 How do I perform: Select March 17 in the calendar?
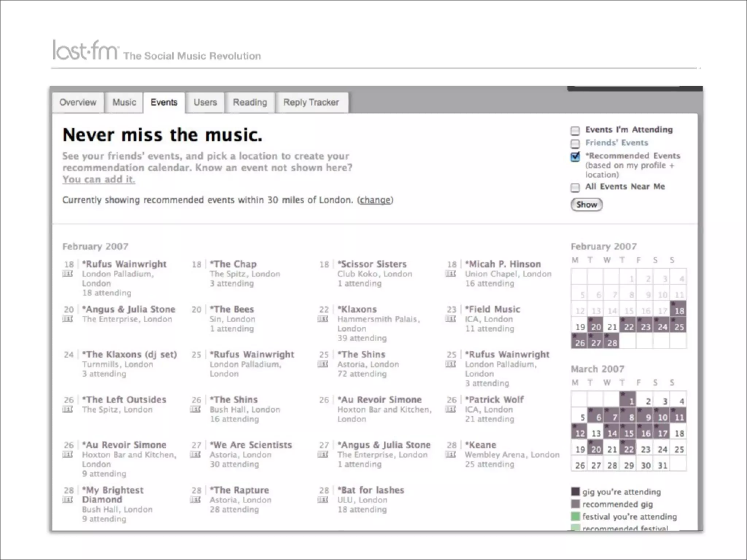[662, 431]
